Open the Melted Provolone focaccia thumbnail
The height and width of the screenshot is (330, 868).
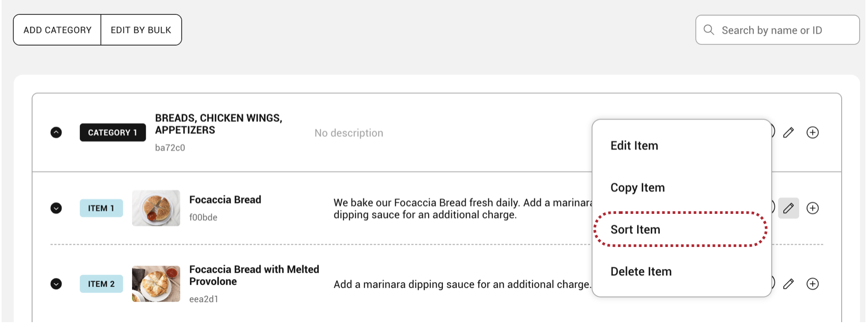(x=156, y=284)
